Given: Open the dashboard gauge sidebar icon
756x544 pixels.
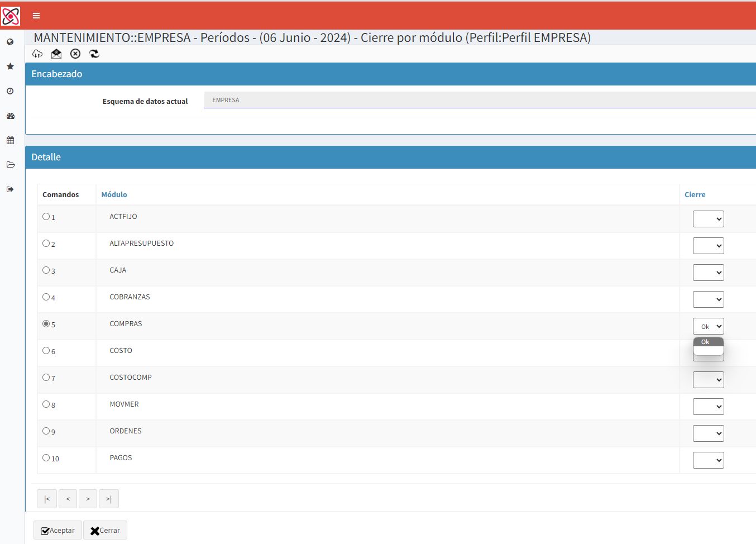Looking at the screenshot, I should pyautogui.click(x=10, y=116).
